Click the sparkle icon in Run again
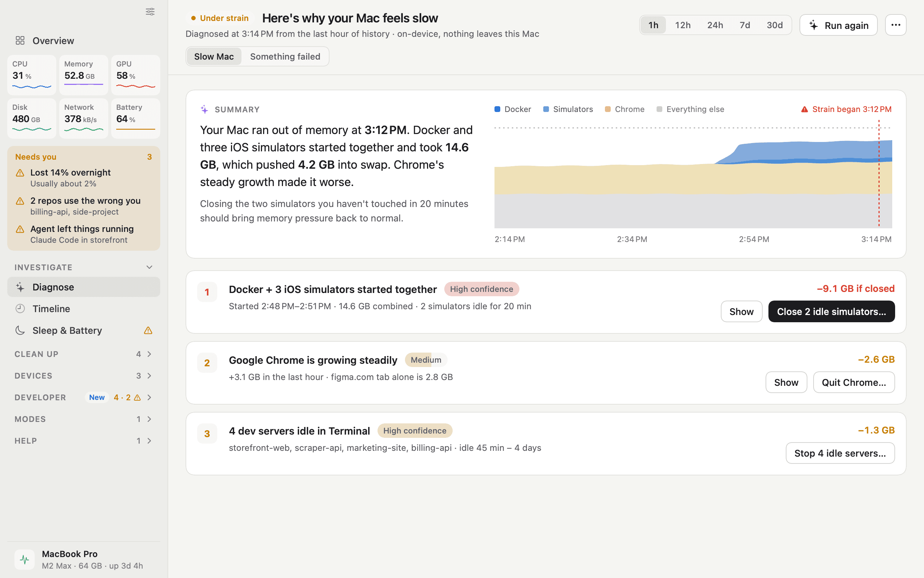 coord(814,25)
